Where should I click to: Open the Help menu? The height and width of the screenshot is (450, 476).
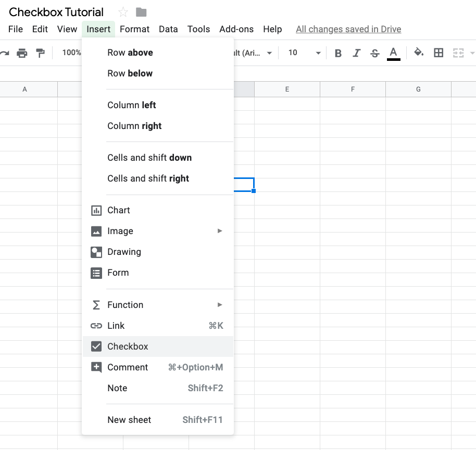pyautogui.click(x=272, y=29)
